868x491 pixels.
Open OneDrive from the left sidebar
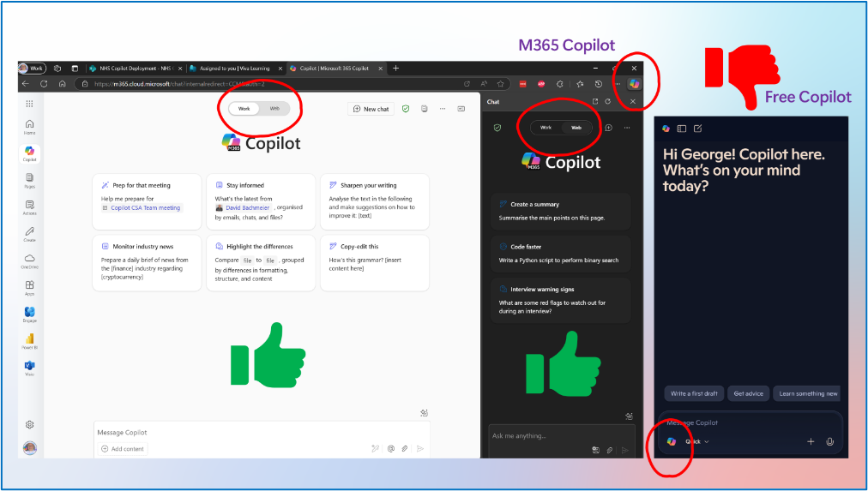pyautogui.click(x=30, y=259)
